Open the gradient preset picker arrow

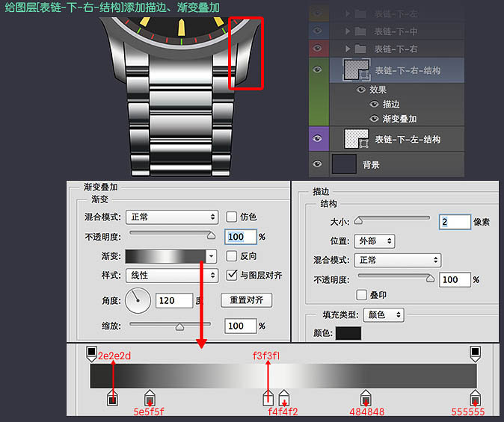pos(211,256)
